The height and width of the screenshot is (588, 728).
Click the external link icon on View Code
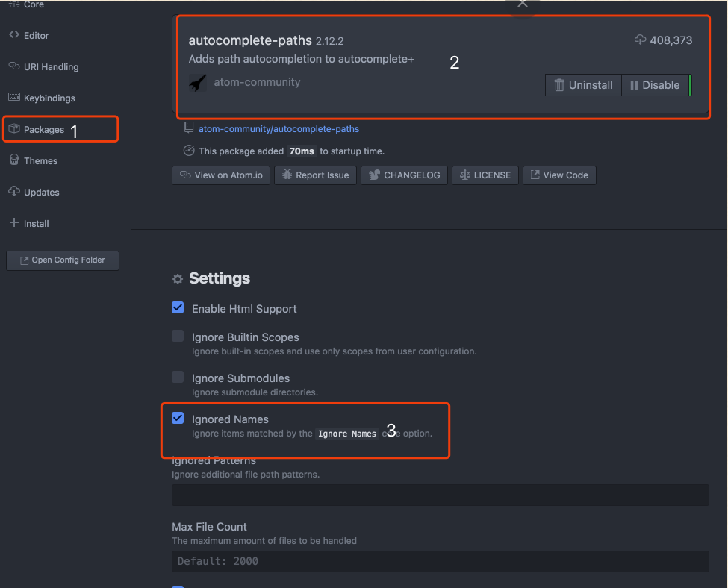535,175
